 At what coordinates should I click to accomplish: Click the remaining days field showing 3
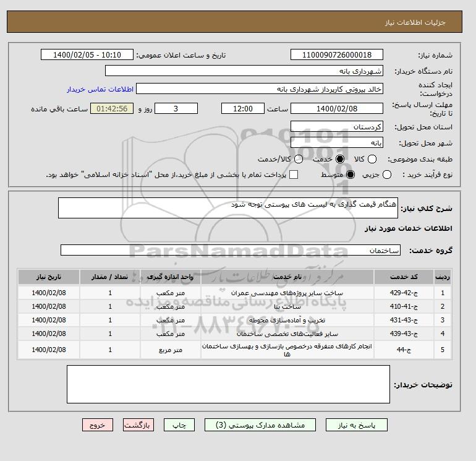tap(176, 108)
